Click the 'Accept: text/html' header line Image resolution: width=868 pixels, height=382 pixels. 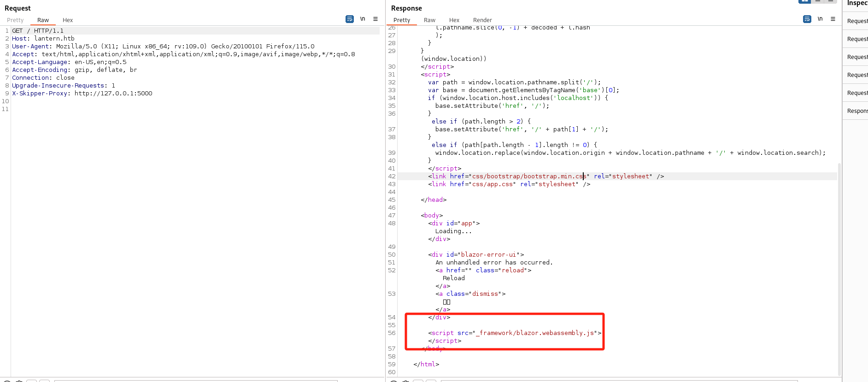coord(183,54)
